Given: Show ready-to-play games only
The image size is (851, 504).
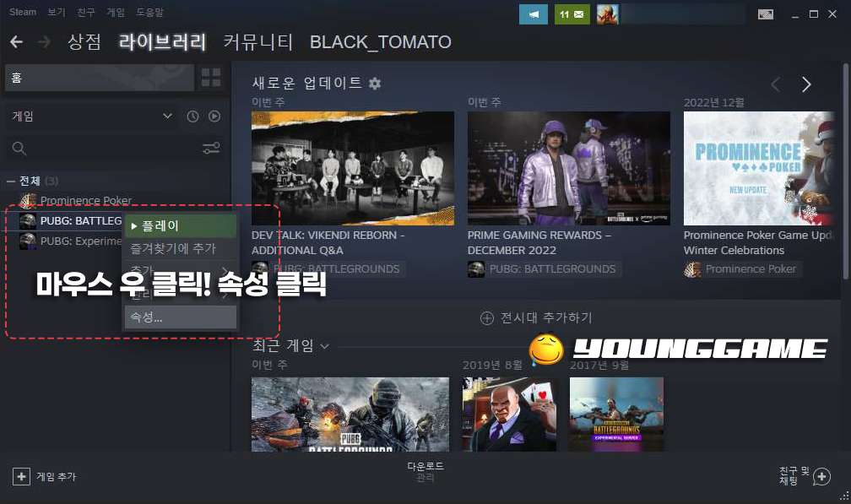Looking at the screenshot, I should 214,117.
